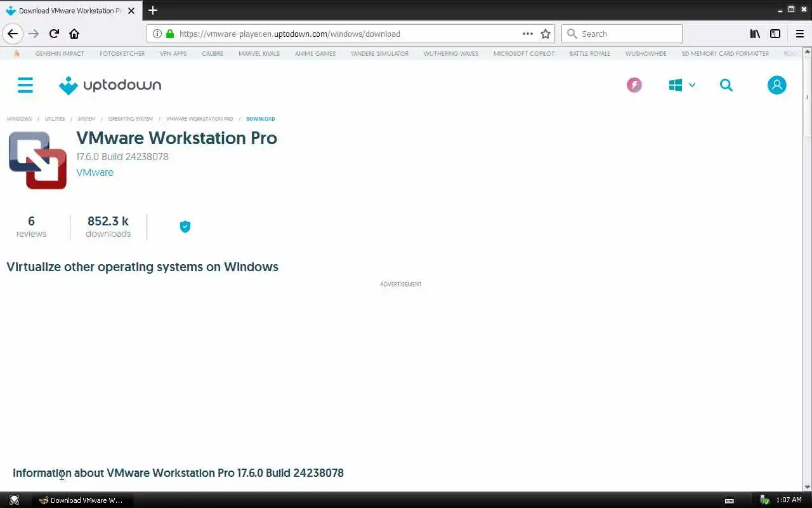This screenshot has height=508, width=812.
Task: Click the Uptodown logo
Action: (x=110, y=85)
